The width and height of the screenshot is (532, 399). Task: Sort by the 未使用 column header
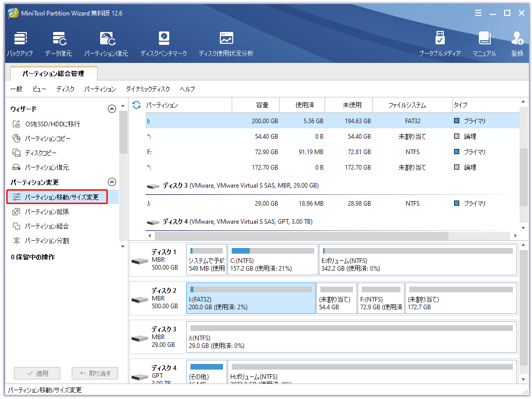click(349, 105)
